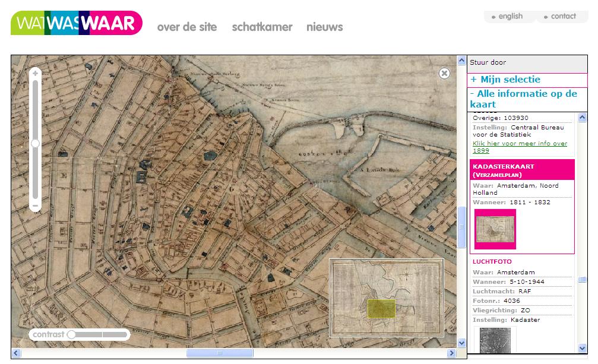Image resolution: width=598 pixels, height=364 pixels.
Task: Click 'Stuur door' to forward
Action: [488, 62]
